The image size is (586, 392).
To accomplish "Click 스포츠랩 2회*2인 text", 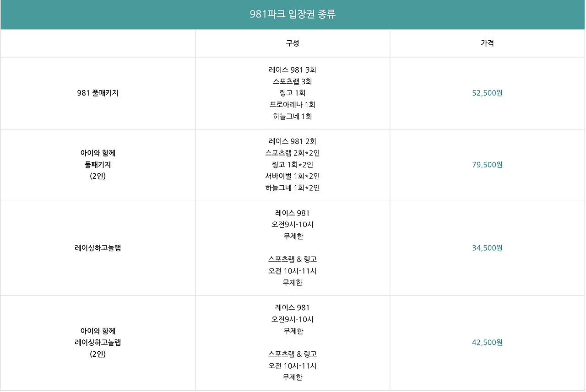I will tap(293, 153).
